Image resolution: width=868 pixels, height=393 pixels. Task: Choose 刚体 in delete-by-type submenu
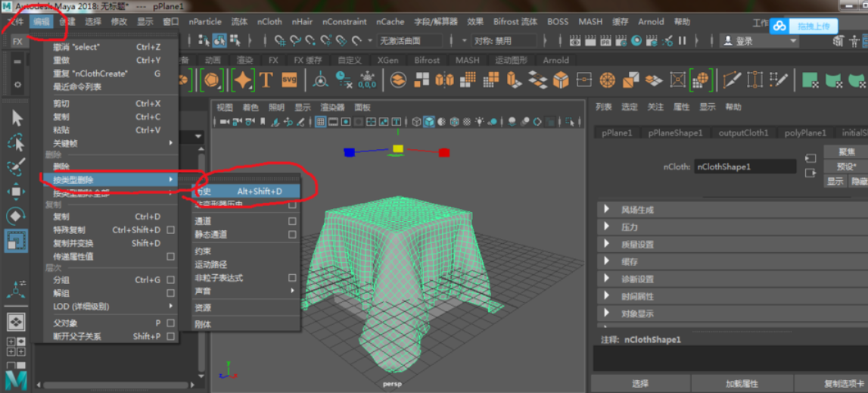(x=245, y=324)
